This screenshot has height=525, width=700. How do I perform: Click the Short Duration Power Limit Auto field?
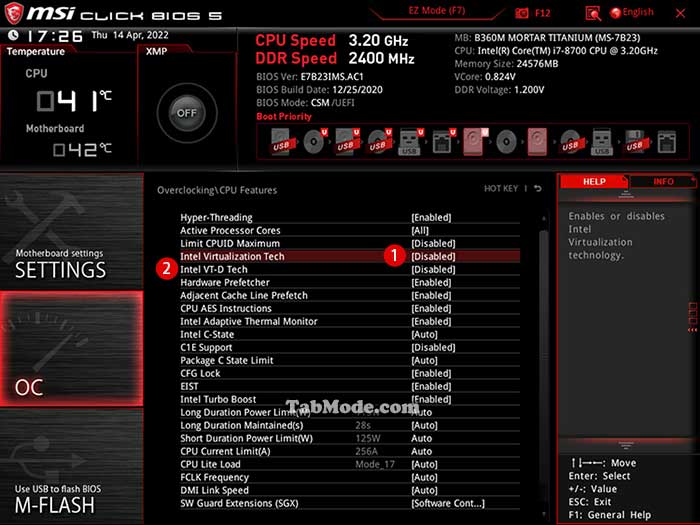point(421,438)
